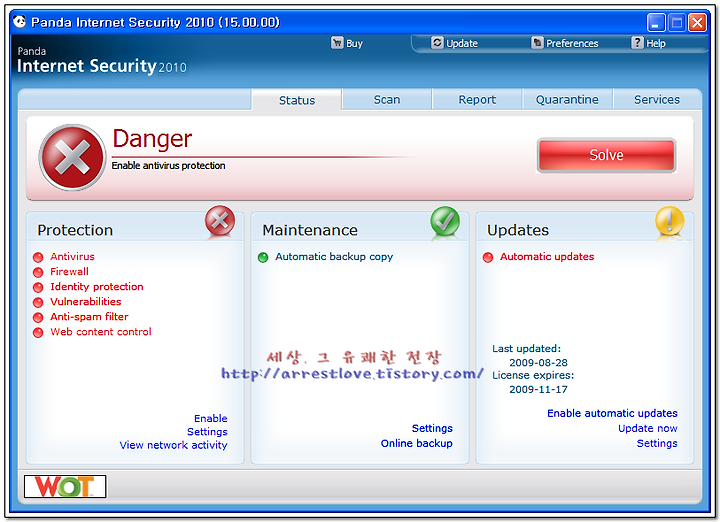Click Update text in top toolbar
Viewport: 720px width, 522px height.
(462, 44)
